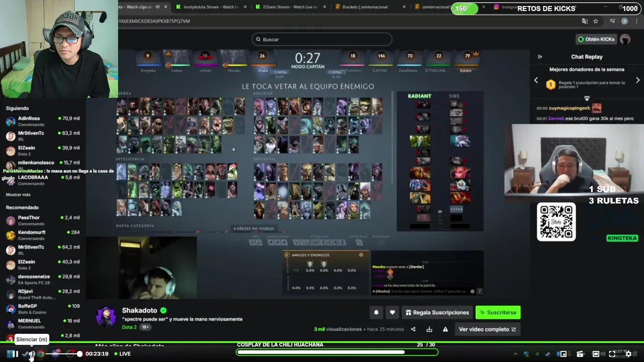
Task: Open Kendomurft in Recomendado list
Action: coord(43,235)
